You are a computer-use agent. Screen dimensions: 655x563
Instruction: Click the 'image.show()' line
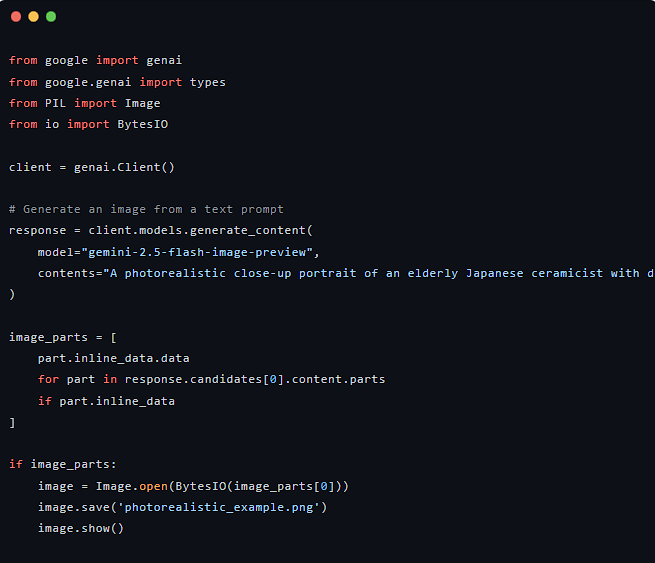pyautogui.click(x=81, y=528)
